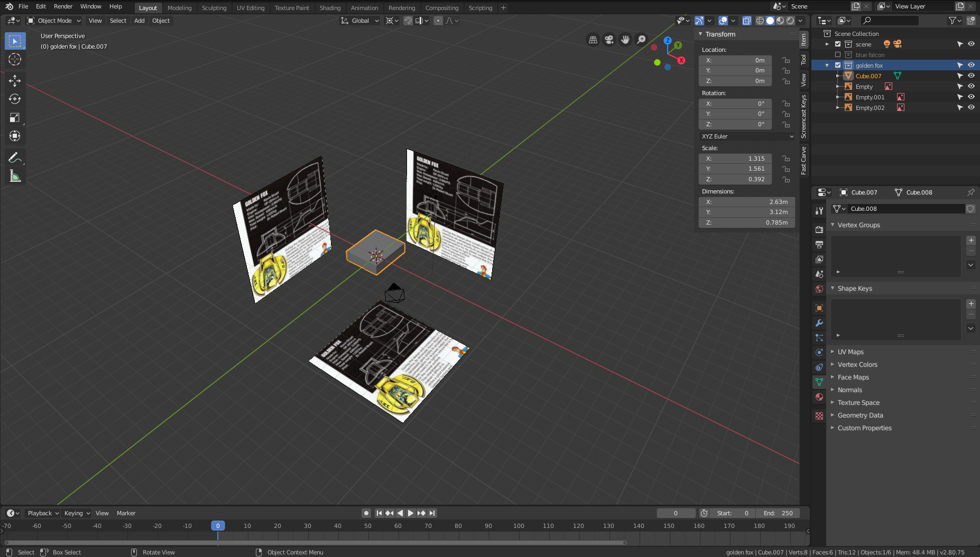Toggle auto keying record button
Image resolution: width=980 pixels, height=557 pixels.
(x=366, y=513)
